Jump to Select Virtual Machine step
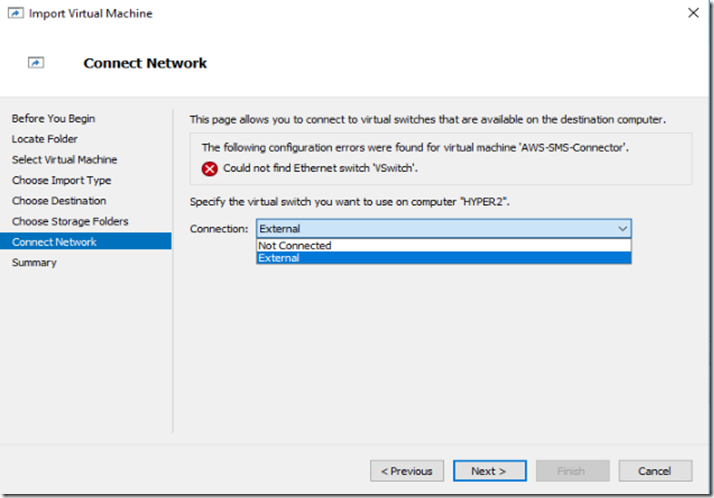Viewport: 714px width, 498px height. point(64,159)
